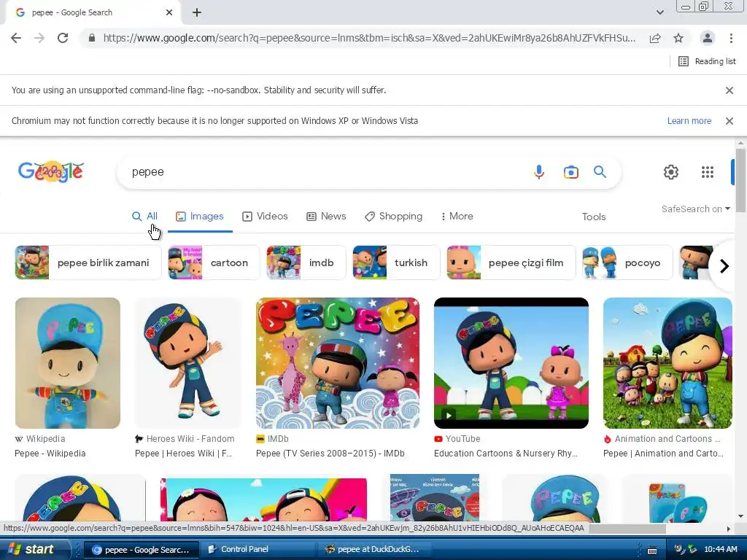Click the horizontal scrollbar right arrow
Viewport: 747px width, 560px height.
point(728,529)
